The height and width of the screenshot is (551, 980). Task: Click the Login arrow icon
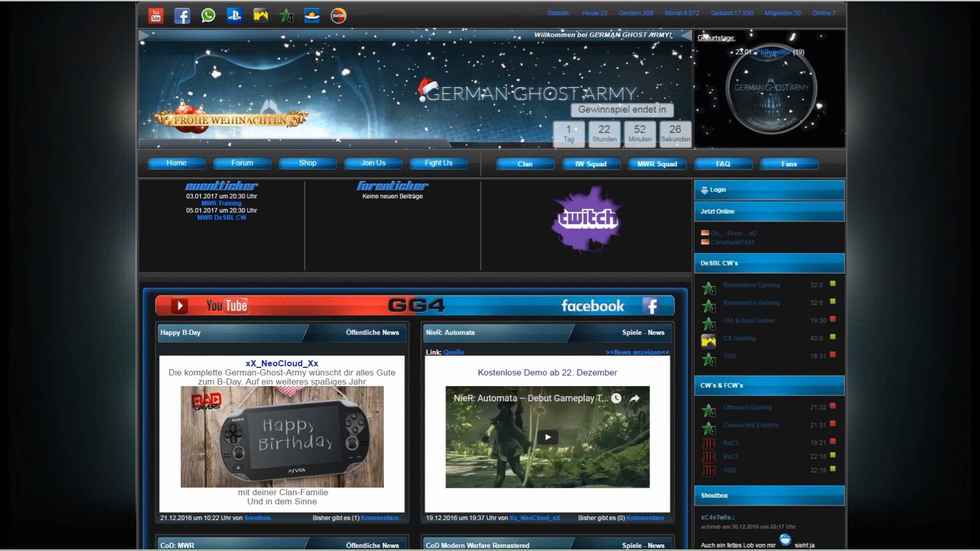pos(704,190)
